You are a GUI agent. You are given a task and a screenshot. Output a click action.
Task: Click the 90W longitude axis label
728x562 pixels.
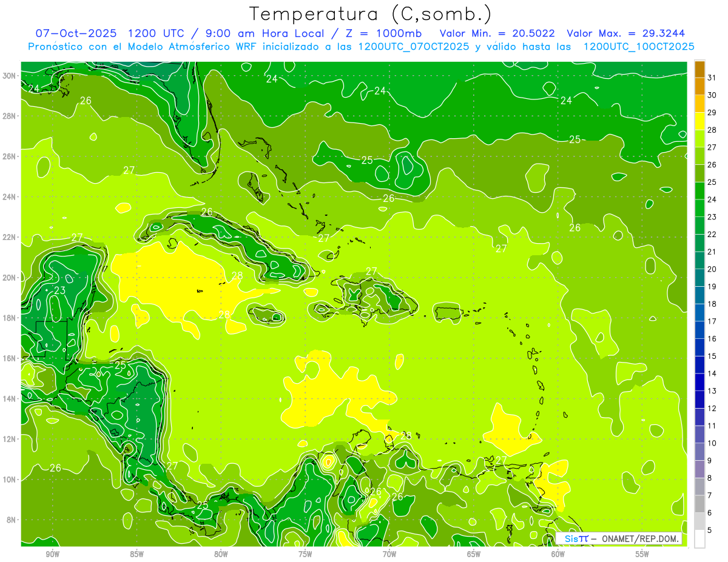click(x=52, y=554)
